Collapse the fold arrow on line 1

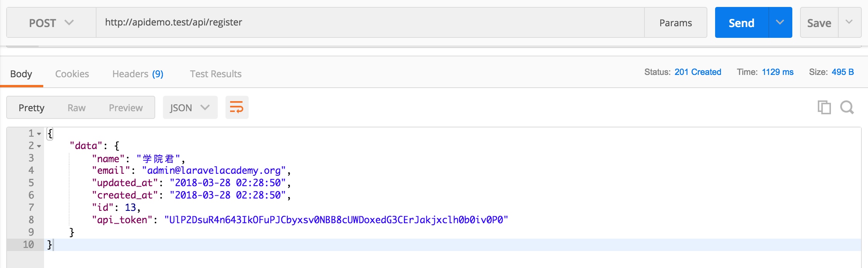[39, 134]
